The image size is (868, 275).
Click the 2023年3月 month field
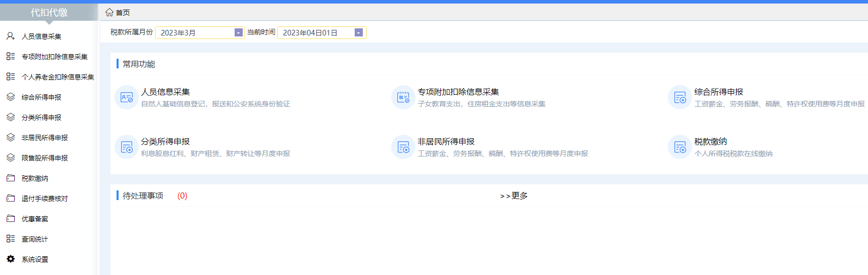[200, 32]
